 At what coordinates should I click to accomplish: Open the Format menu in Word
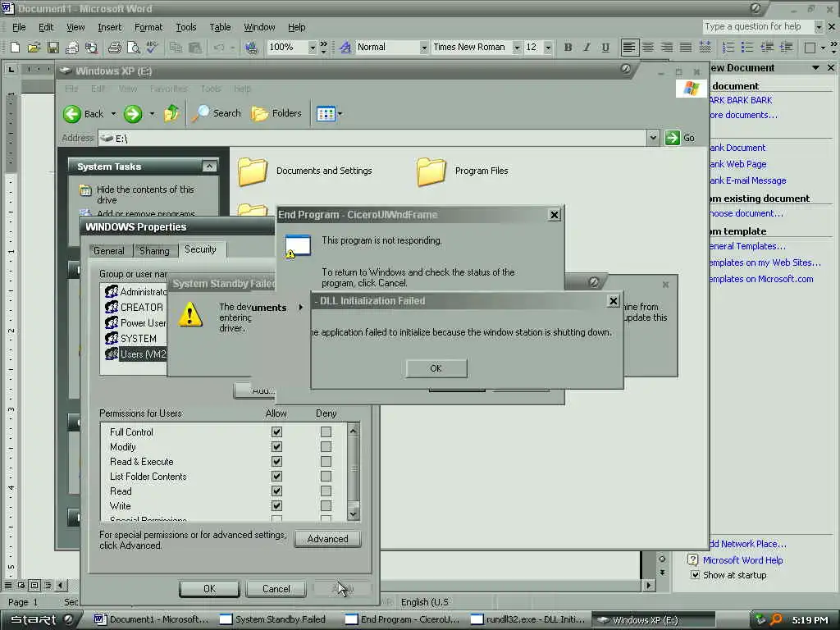148,27
